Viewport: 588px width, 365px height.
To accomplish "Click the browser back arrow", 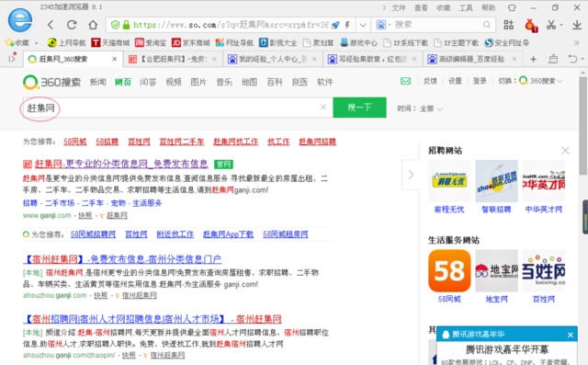I will 51,25.
